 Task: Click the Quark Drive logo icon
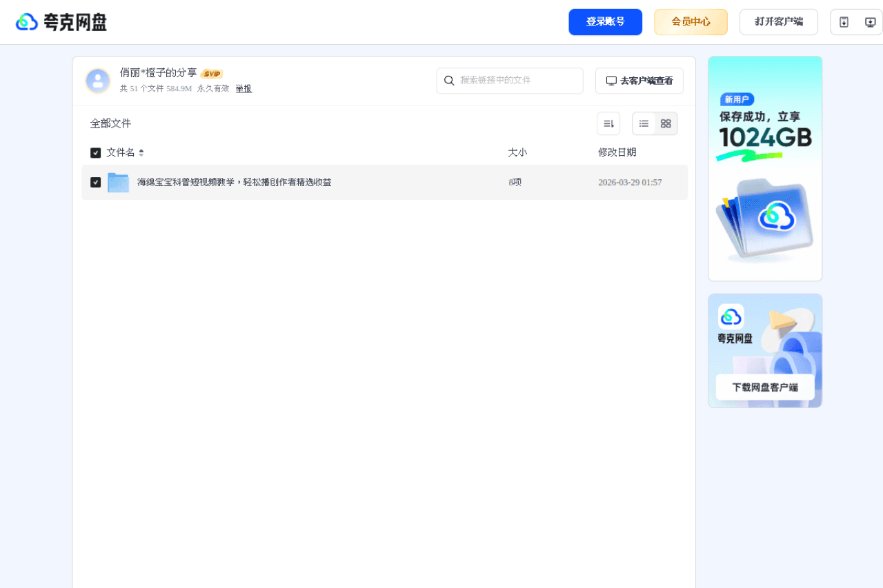pos(26,21)
